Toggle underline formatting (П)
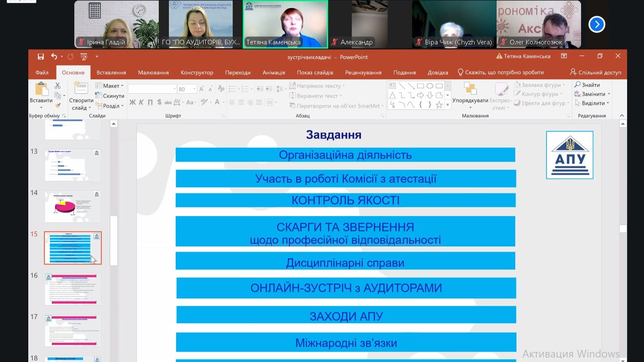 point(150,102)
